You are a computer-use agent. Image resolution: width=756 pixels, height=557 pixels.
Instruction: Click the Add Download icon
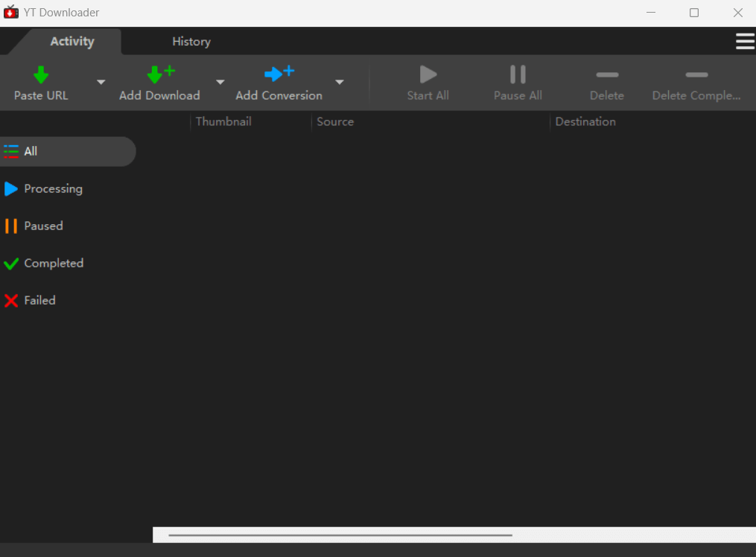(x=159, y=74)
